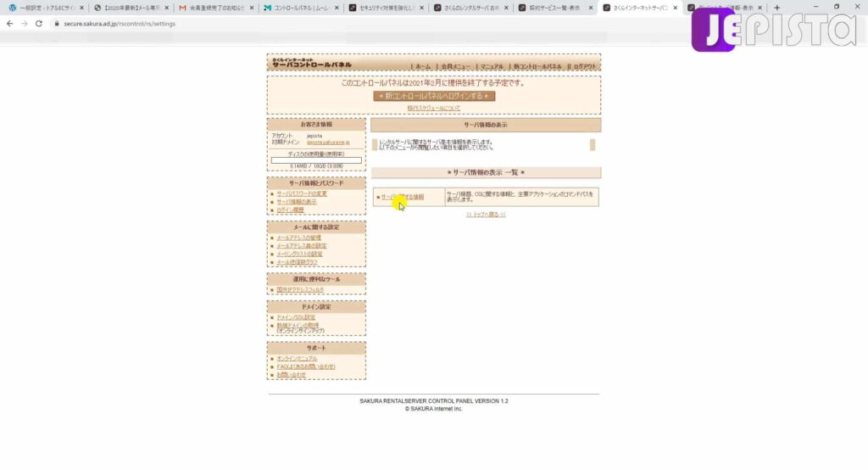This screenshot has height=470, width=868.
Task: Open メール送信数グラフ link
Action: 298,262
